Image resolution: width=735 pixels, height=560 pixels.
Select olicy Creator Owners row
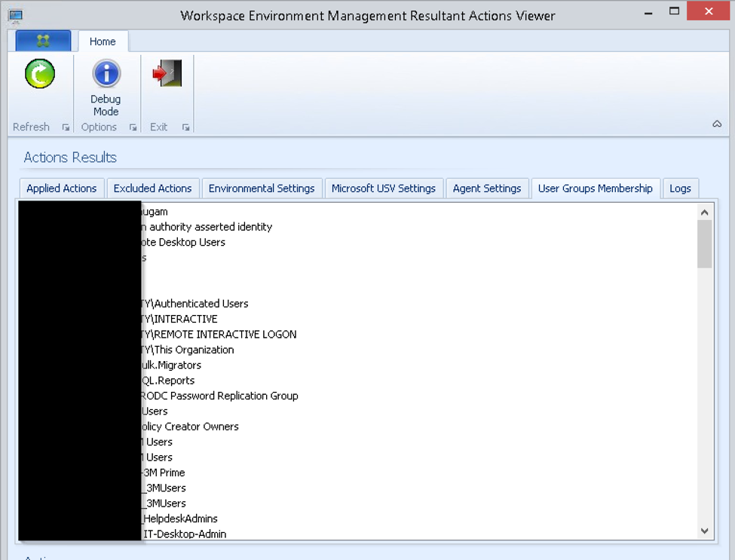(359, 427)
